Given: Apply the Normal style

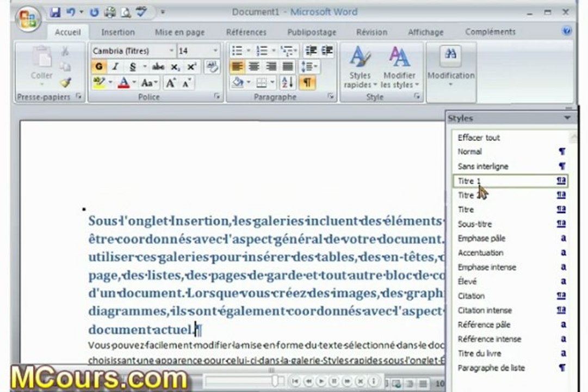Looking at the screenshot, I should [510, 152].
